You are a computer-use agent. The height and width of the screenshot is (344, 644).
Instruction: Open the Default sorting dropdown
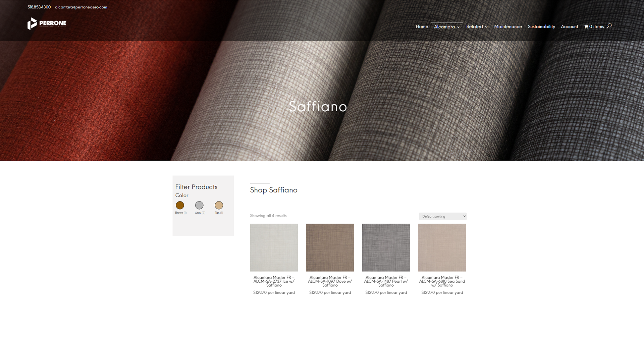tap(442, 216)
